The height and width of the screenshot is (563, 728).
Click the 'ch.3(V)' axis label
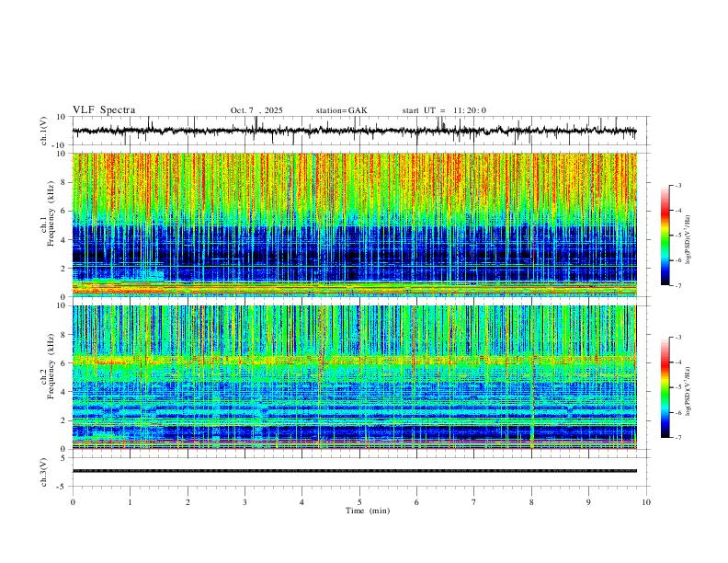tap(44, 472)
